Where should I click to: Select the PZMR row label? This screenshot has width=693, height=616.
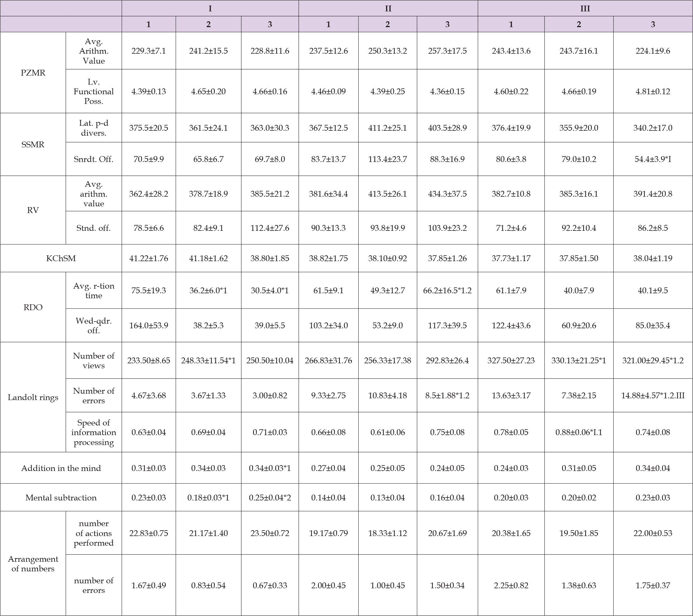33,73
